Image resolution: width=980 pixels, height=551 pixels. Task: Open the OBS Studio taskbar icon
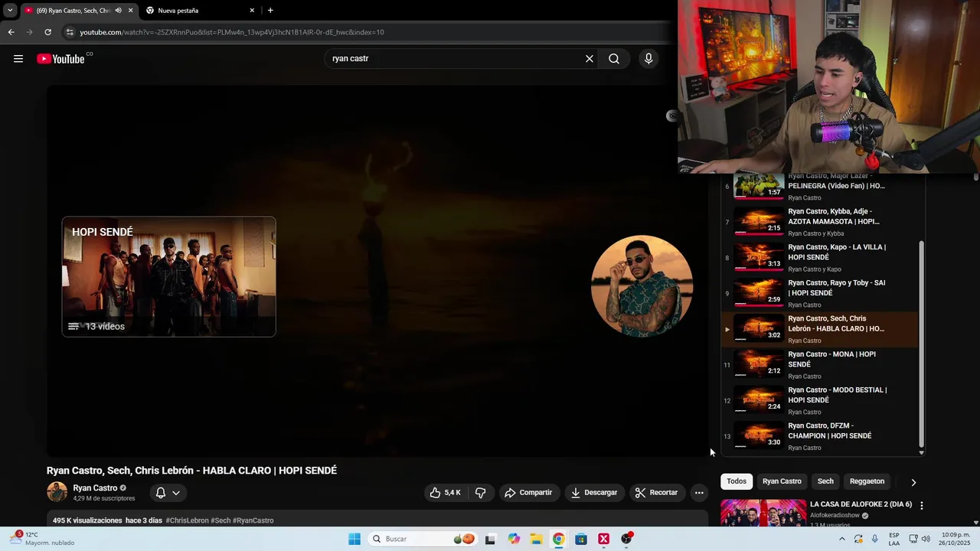(x=626, y=539)
